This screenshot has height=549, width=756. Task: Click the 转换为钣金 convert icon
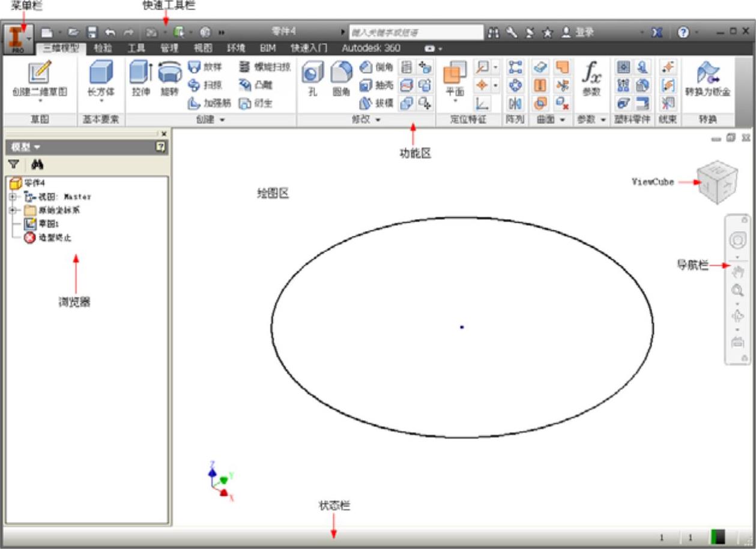[707, 79]
